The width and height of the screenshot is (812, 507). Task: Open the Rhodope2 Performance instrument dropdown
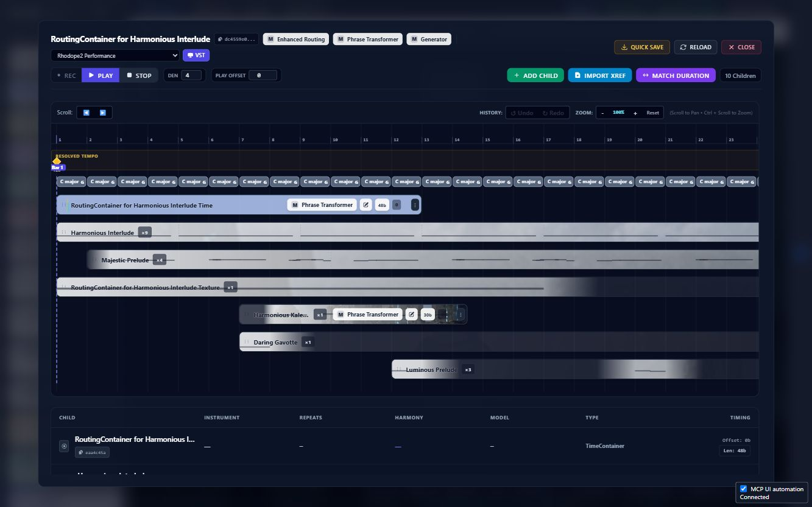[x=115, y=55]
